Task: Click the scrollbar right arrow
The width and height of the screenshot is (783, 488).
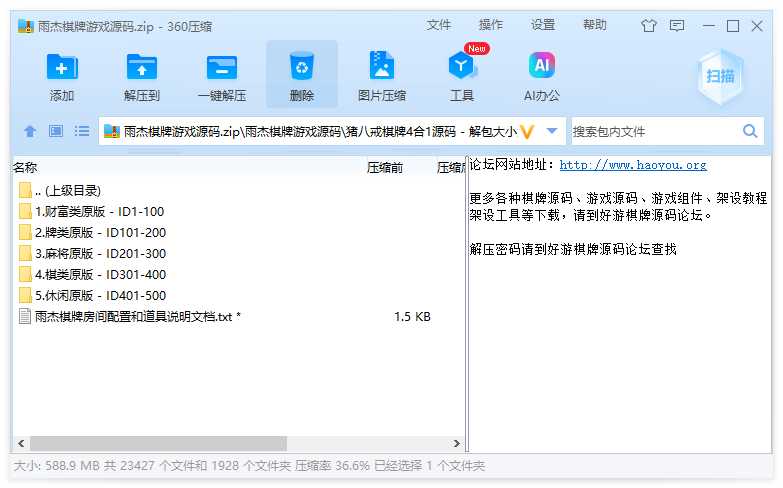Action: [456, 443]
